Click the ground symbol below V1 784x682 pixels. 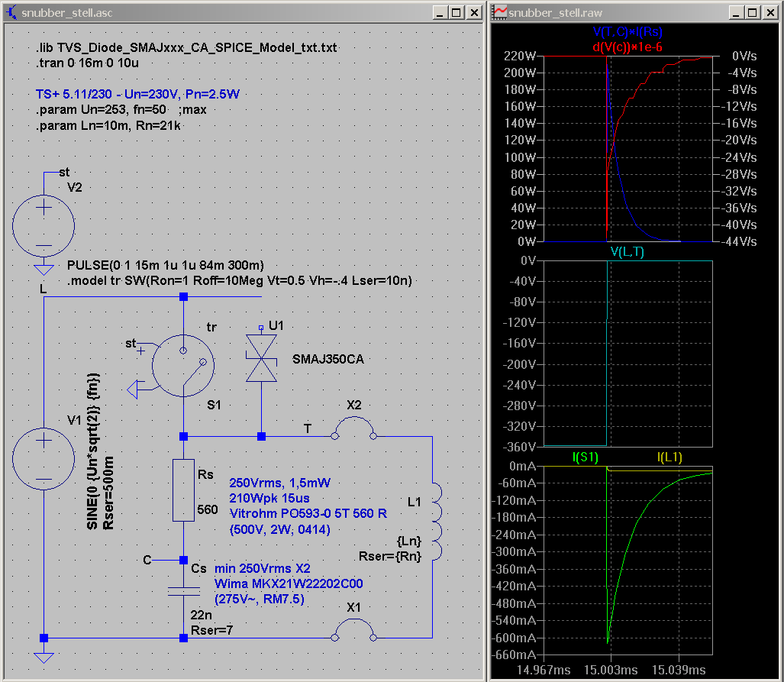44,658
